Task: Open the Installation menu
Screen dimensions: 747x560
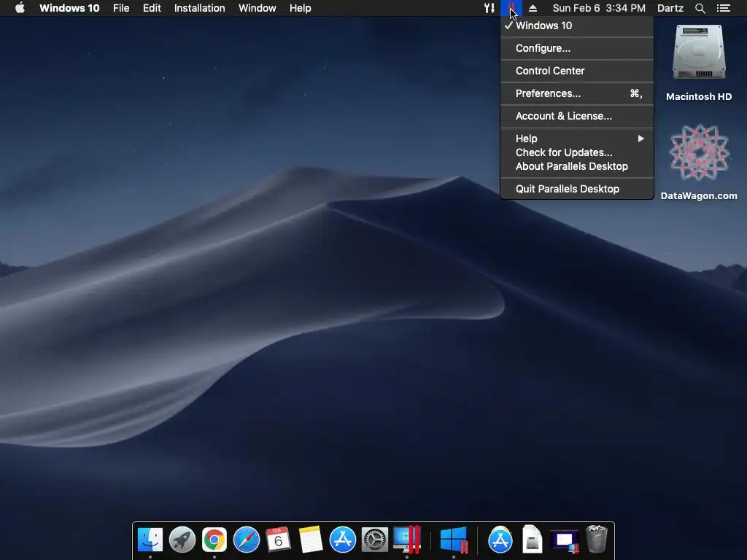Action: pos(200,8)
